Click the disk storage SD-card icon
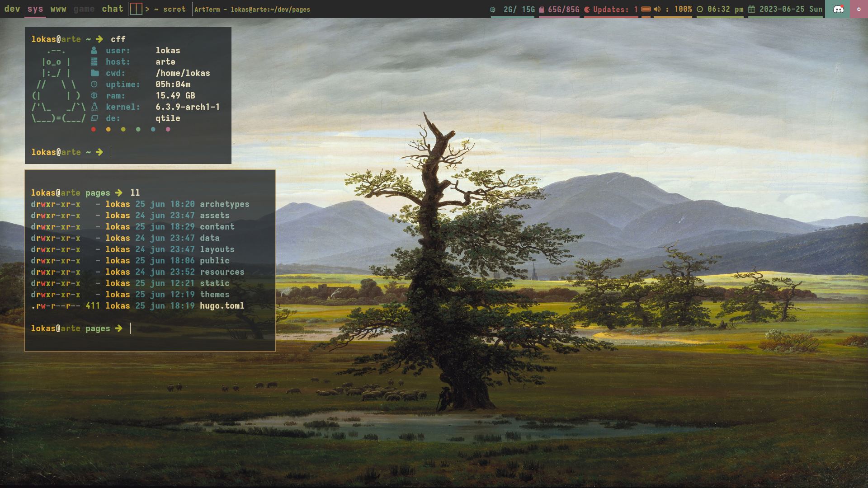Image resolution: width=868 pixels, height=488 pixels. pyautogui.click(x=542, y=9)
